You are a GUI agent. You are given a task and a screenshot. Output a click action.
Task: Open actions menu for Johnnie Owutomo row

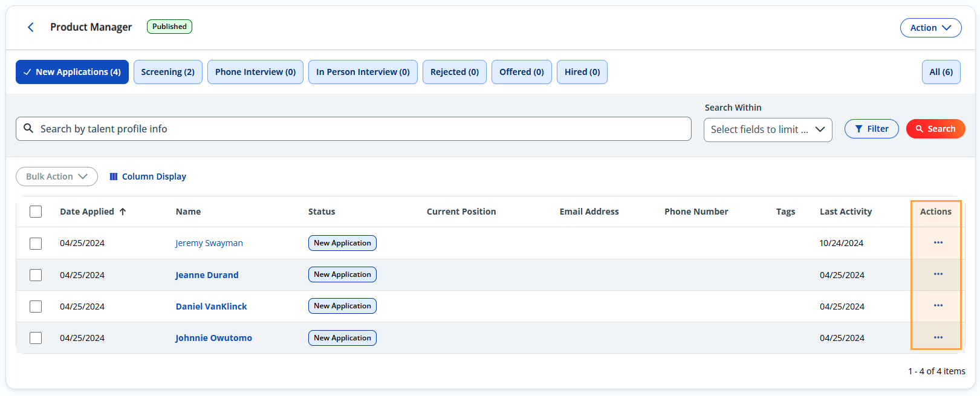pyautogui.click(x=938, y=337)
